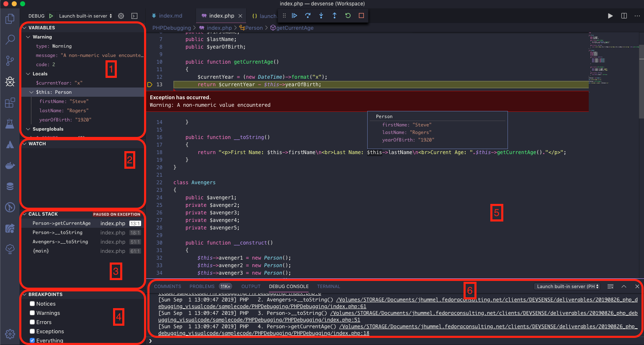Image resolution: width=644 pixels, height=345 pixels.
Task: Open the Manage gear in activity bar
Action: point(10,334)
